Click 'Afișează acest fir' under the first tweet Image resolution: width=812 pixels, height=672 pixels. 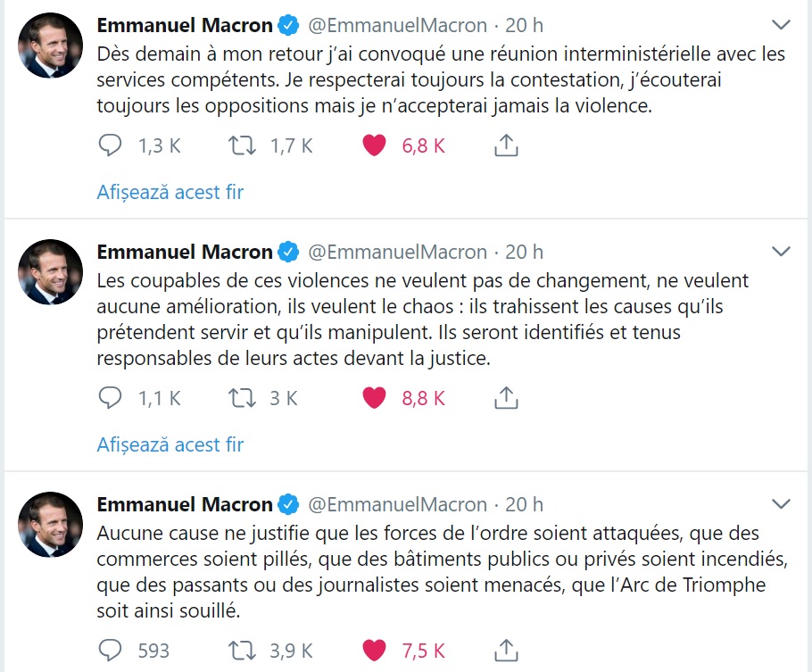(x=170, y=192)
